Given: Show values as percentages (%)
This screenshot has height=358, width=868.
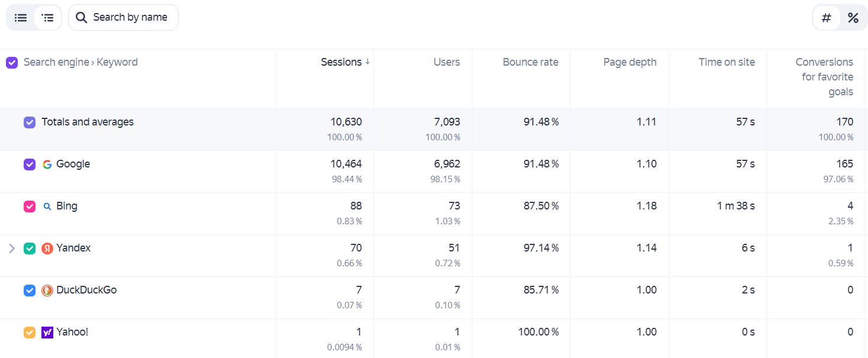Looking at the screenshot, I should coord(853,18).
